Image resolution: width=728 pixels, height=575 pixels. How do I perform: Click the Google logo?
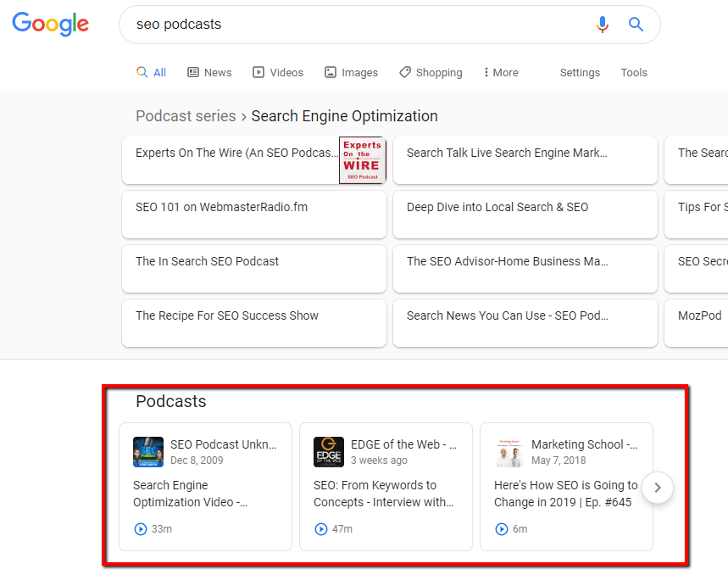50,24
